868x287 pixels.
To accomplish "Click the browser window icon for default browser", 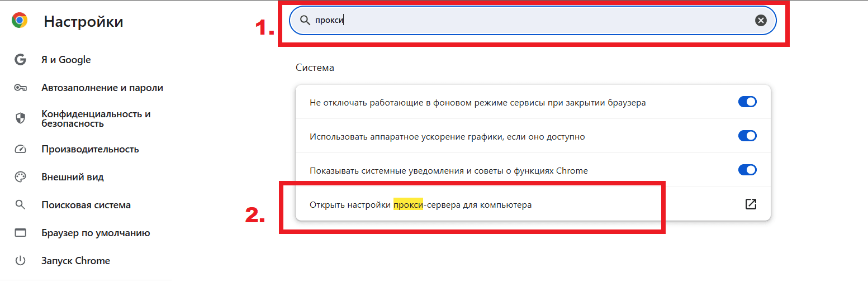I will pyautogui.click(x=21, y=233).
